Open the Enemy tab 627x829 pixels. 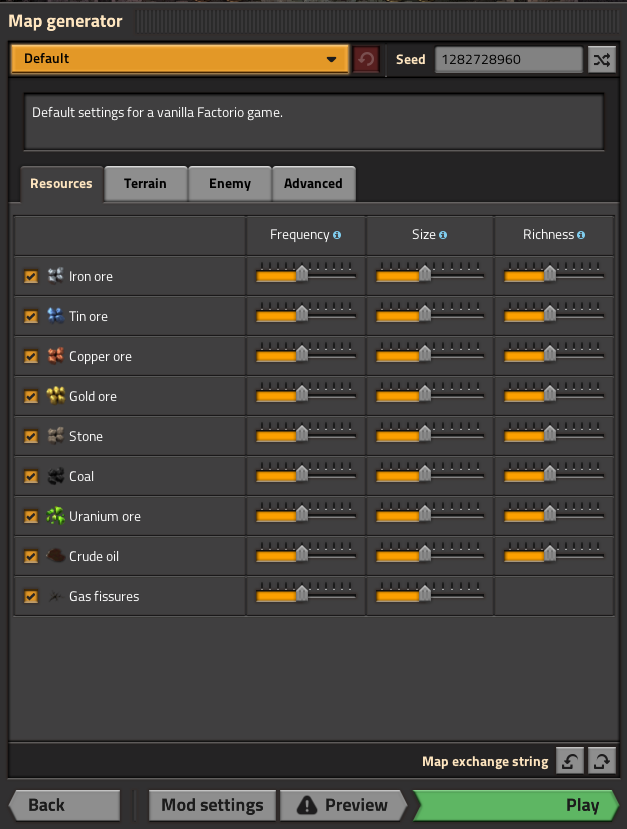pyautogui.click(x=229, y=183)
